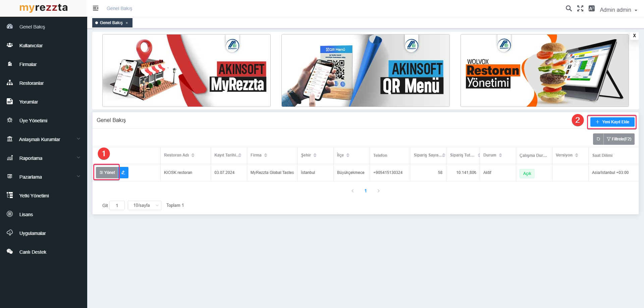
Task: Sort by the Versiyon column
Action: click(x=577, y=155)
